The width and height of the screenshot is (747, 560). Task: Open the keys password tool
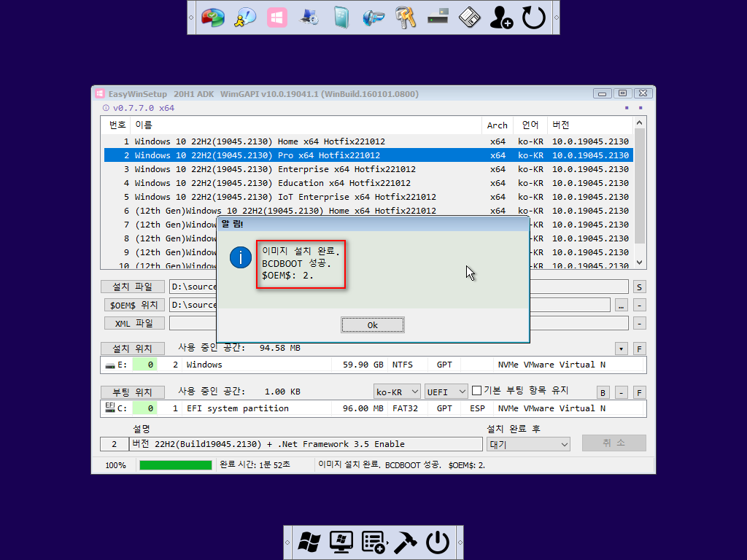406,17
